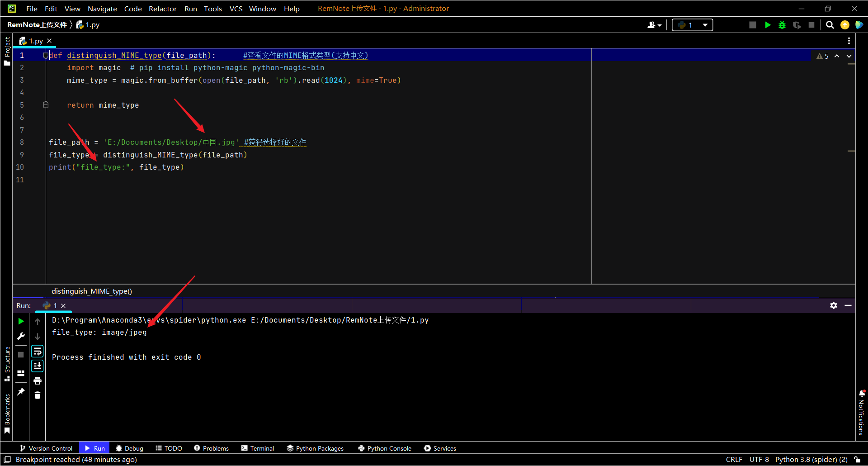Open the Problems tool window

pos(211,448)
